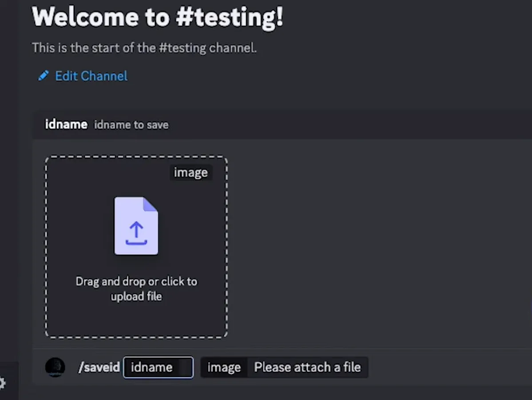Viewport: 532px width, 400px height.
Task: Click the pencil icon beside Edit Channel
Action: tap(43, 76)
